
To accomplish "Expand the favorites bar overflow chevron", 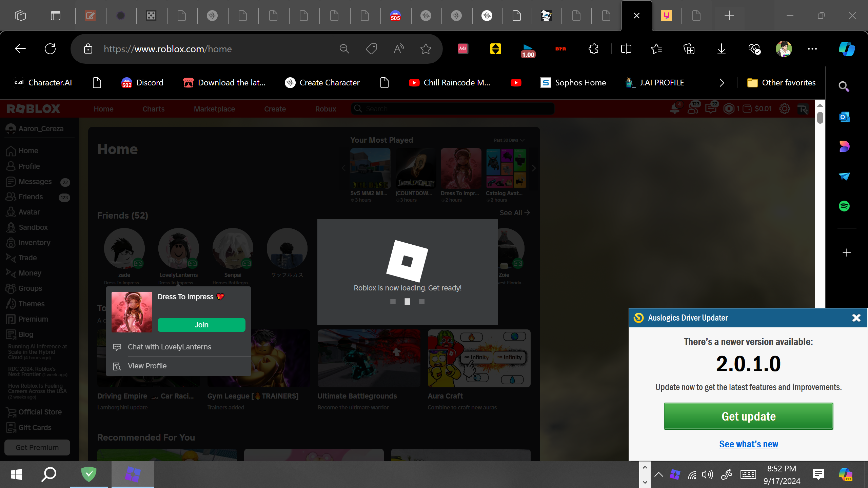I will pyautogui.click(x=722, y=83).
